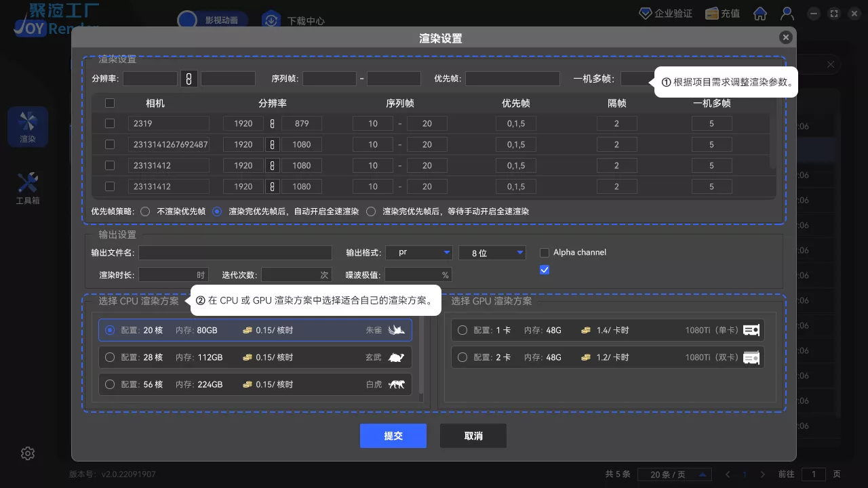Switch to the 下载中心 tab
The height and width of the screenshot is (488, 868).
coord(294,20)
